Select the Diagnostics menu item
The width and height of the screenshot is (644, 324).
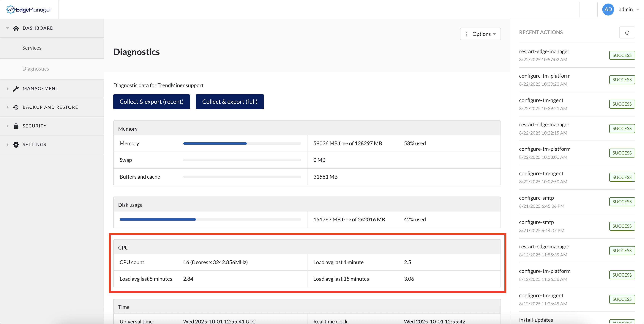(x=36, y=69)
